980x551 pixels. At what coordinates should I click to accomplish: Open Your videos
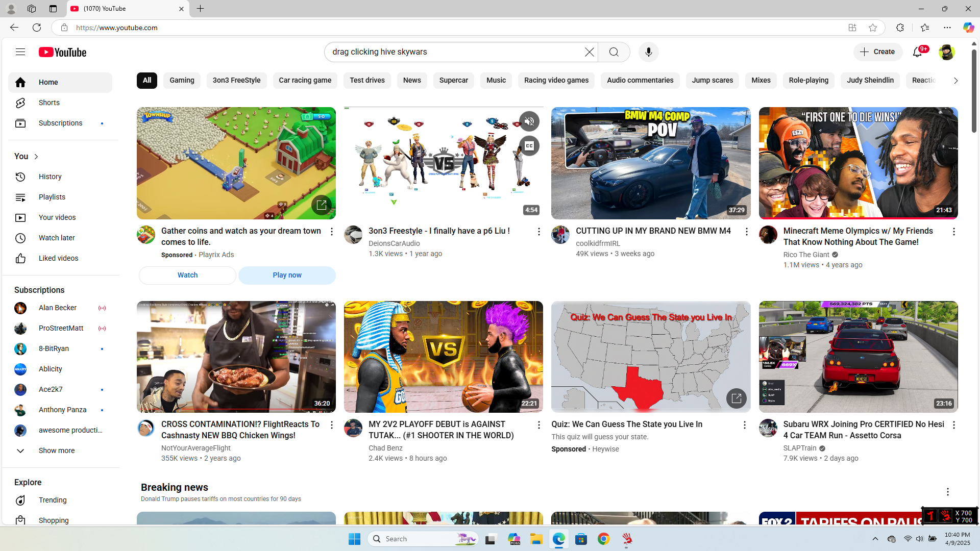[x=60, y=217]
